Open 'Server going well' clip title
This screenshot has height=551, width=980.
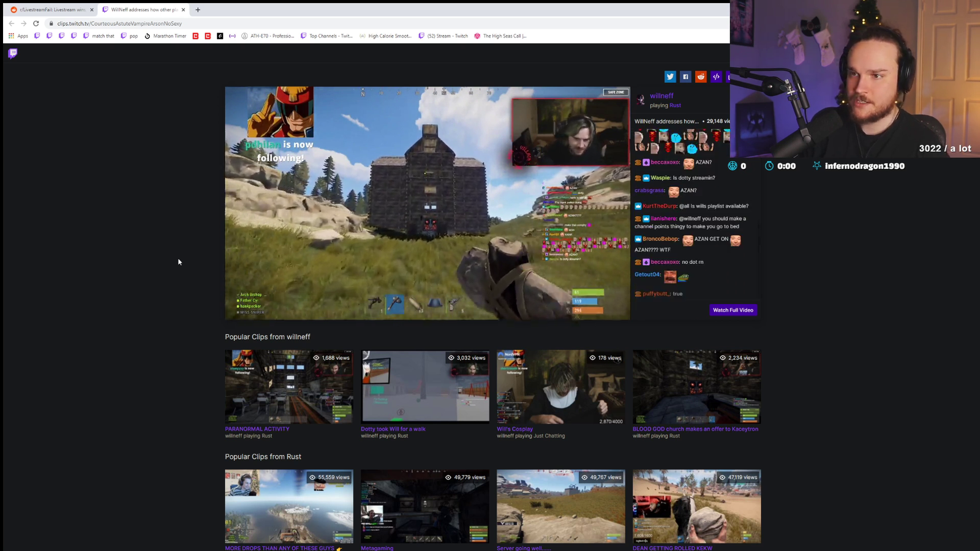[524, 548]
